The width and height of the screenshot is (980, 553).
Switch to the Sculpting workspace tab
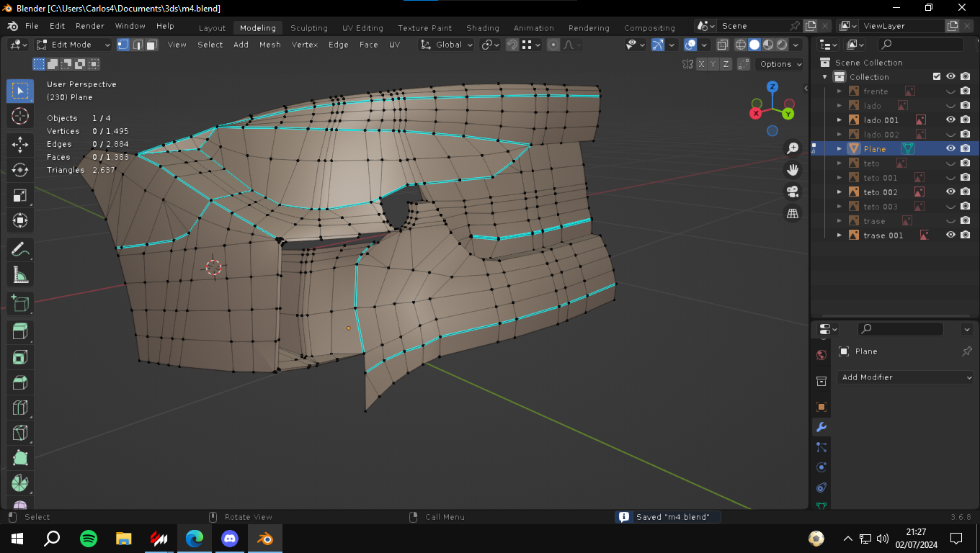click(308, 28)
